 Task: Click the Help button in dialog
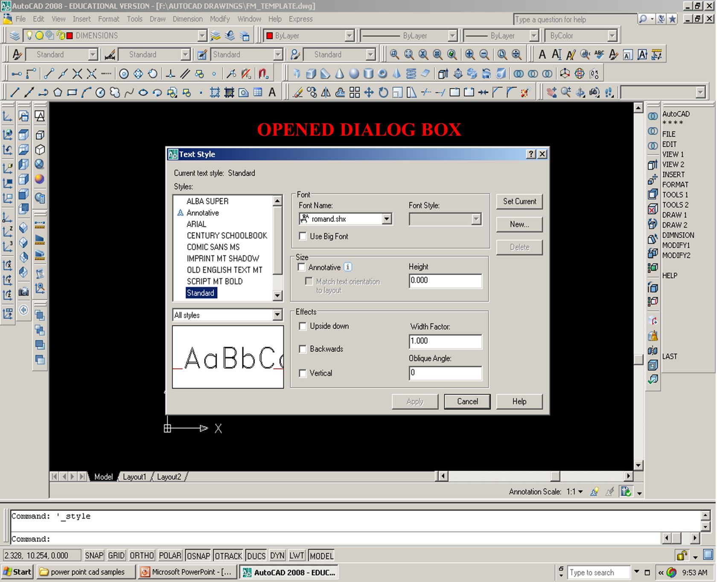(519, 401)
